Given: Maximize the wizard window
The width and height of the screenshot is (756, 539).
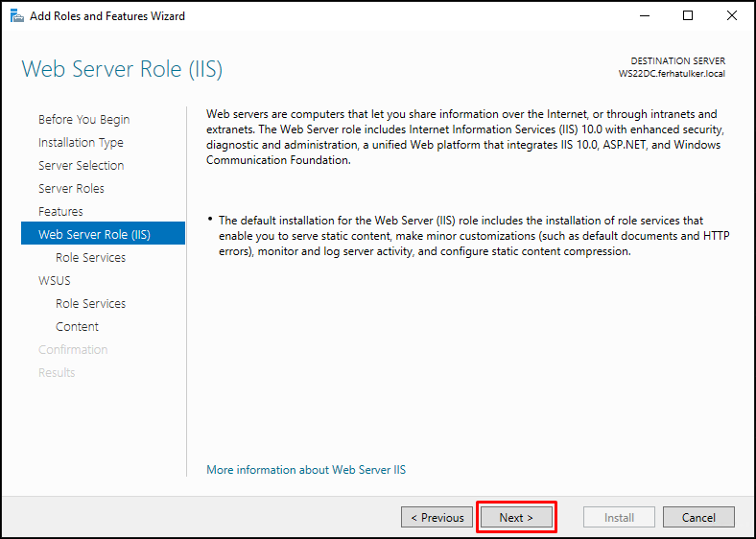Looking at the screenshot, I should [x=688, y=16].
